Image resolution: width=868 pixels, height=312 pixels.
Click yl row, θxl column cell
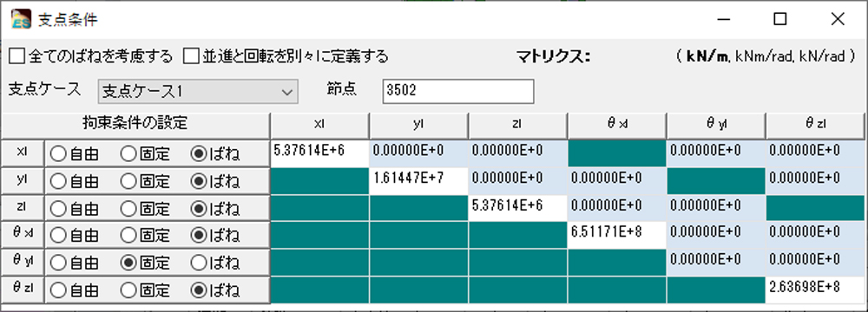tap(616, 181)
